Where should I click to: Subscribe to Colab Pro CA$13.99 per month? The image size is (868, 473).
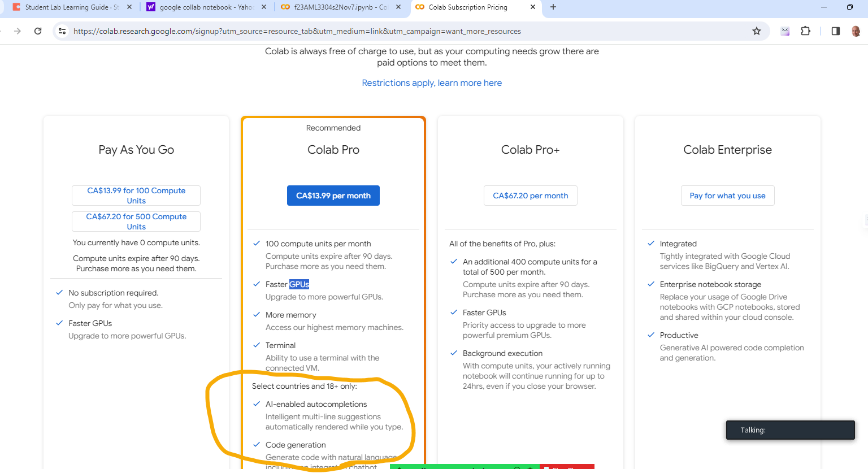[x=333, y=196]
